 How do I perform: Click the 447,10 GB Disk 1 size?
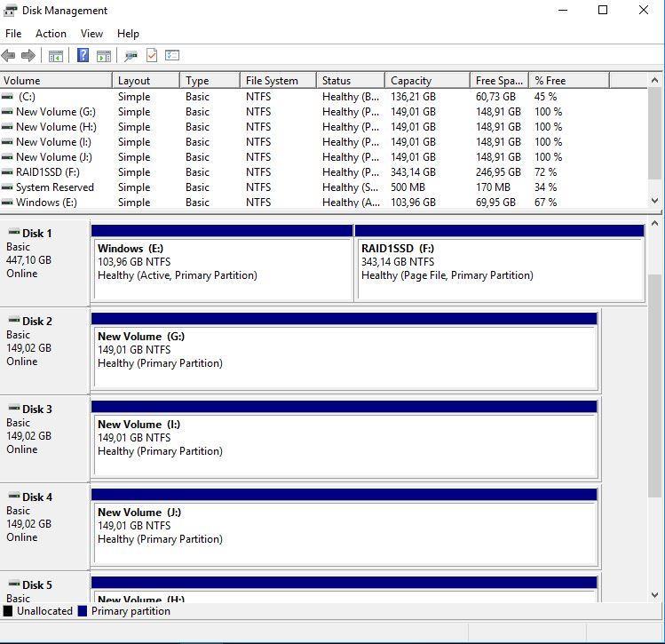28,260
